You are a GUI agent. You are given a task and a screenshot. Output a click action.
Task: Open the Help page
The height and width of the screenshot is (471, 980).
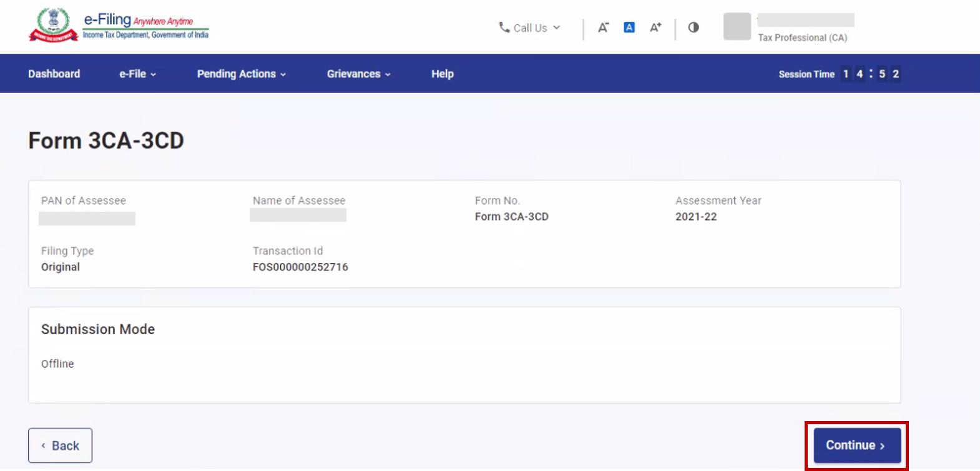442,74
